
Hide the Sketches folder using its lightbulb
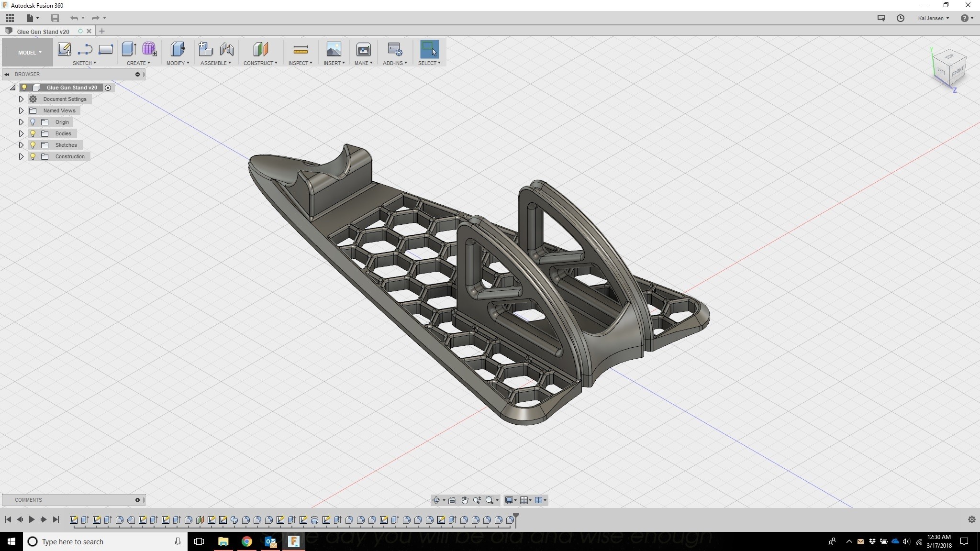click(x=33, y=145)
